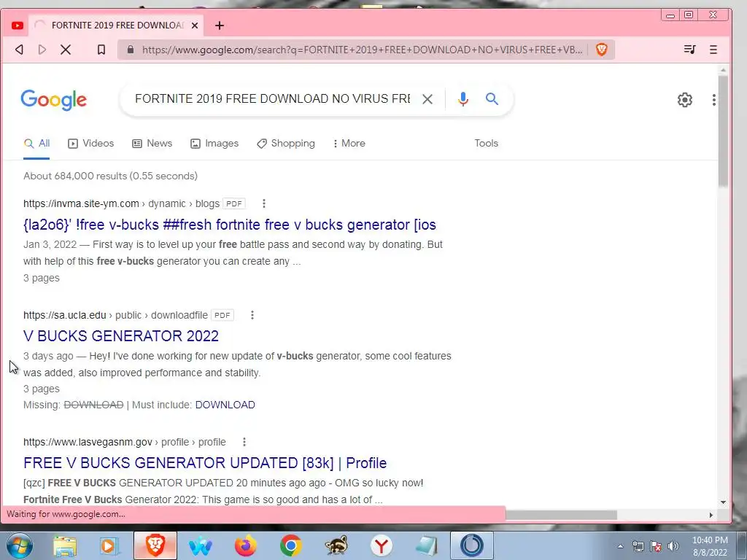Open the notepad-like taskbar icon

click(x=426, y=546)
